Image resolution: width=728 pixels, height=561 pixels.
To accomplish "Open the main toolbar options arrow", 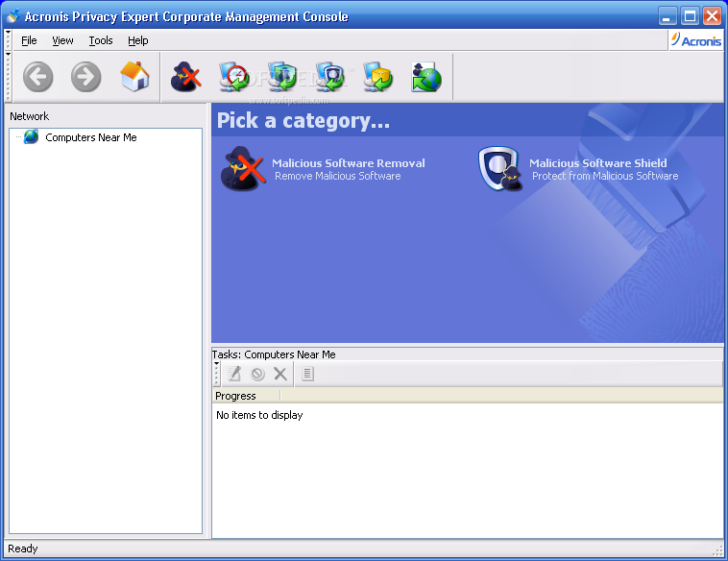I will click(x=8, y=55).
